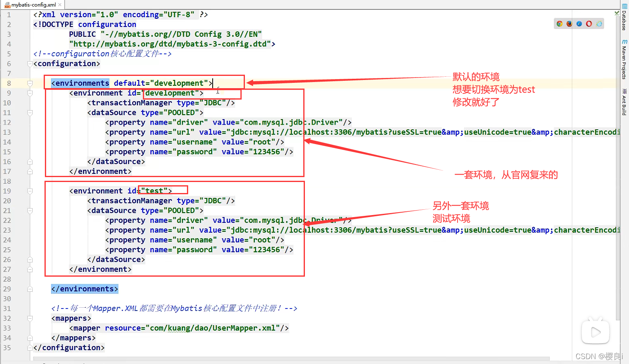Close the mybatis-config.xml editor tab
The image size is (629, 364).
(x=60, y=5)
